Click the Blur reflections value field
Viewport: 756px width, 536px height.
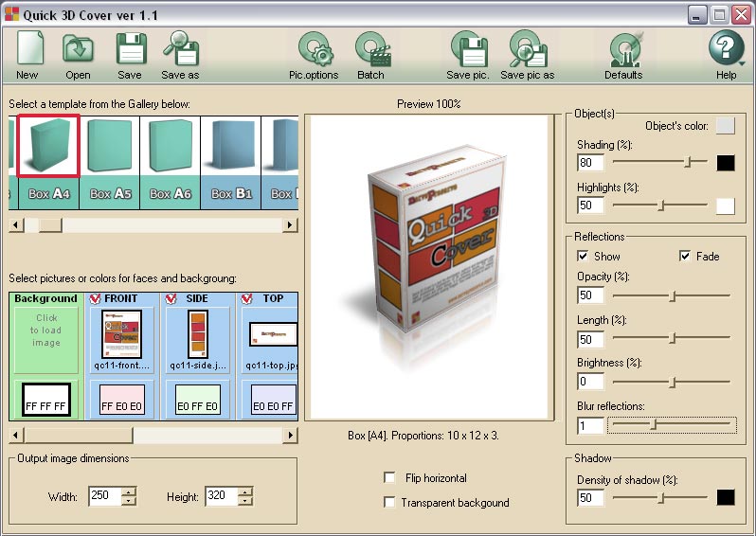pos(590,426)
